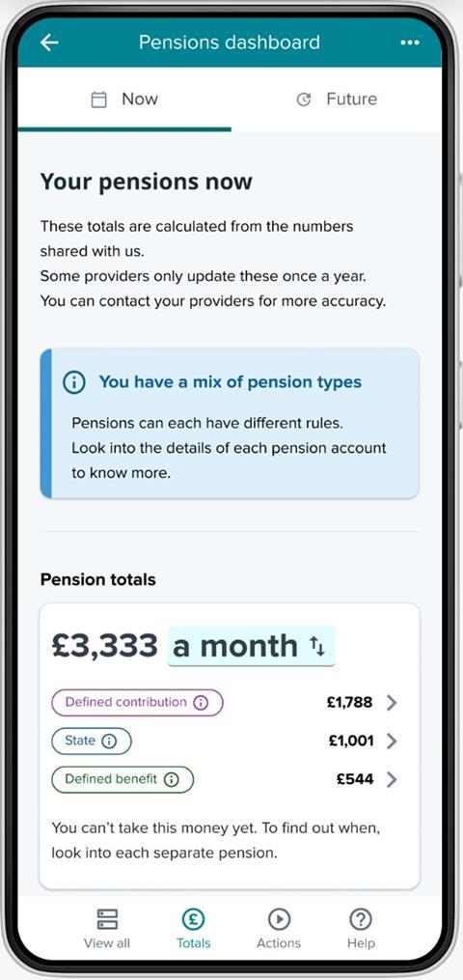Tap the back arrow in header

click(x=49, y=42)
